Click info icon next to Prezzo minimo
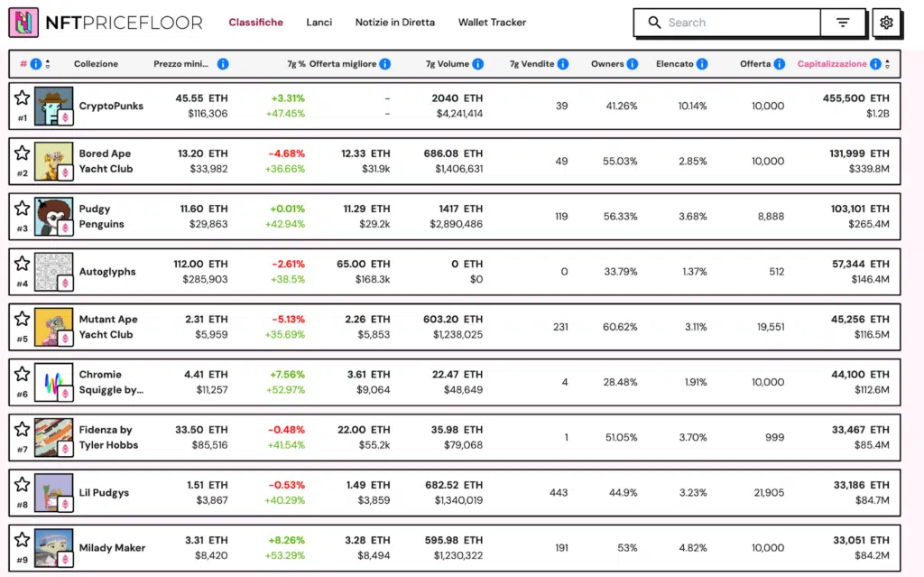The image size is (924, 577). [x=223, y=64]
